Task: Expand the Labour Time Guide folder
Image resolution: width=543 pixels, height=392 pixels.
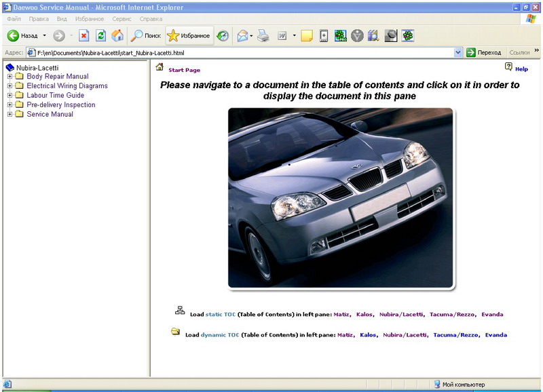Action: (x=10, y=95)
